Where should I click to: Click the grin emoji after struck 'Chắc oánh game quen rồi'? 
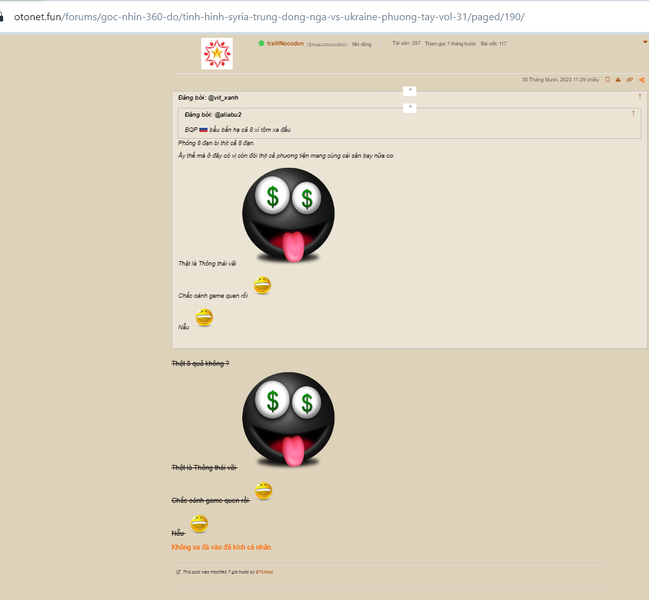pos(264,491)
